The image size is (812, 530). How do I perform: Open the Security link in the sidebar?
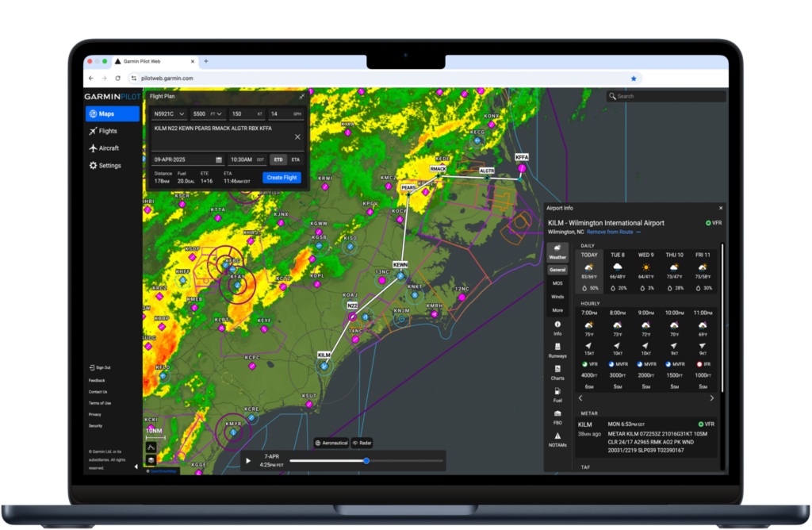pyautogui.click(x=95, y=426)
